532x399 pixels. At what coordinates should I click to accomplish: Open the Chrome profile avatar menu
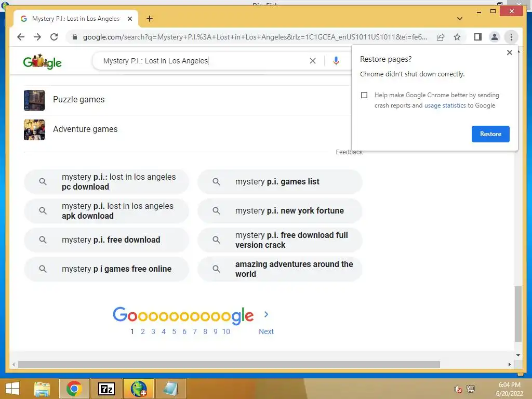[495, 37]
